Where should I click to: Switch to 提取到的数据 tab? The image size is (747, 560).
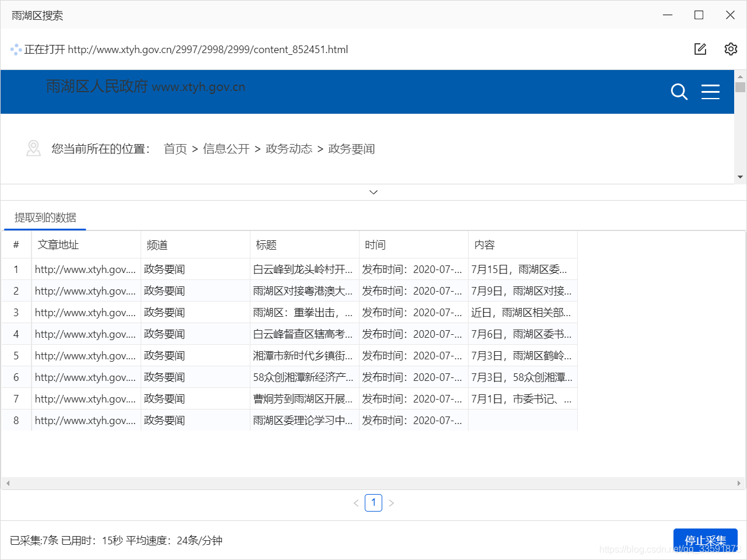pyautogui.click(x=46, y=218)
